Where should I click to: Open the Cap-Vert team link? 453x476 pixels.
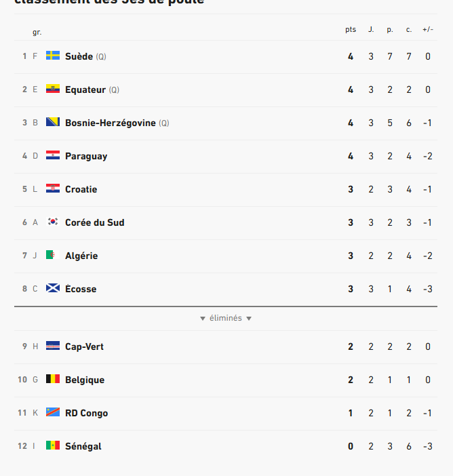84,346
